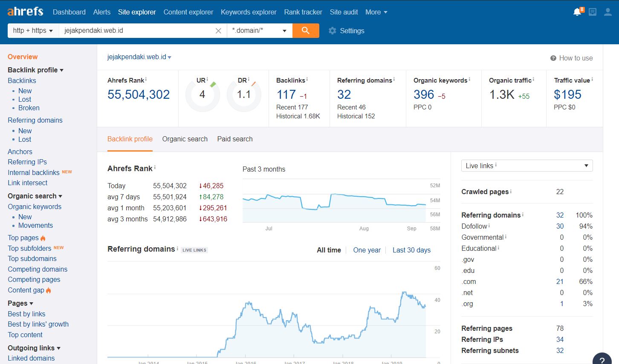619x364 pixels.
Task: Select the Backlink profile tab
Action: pyautogui.click(x=130, y=139)
